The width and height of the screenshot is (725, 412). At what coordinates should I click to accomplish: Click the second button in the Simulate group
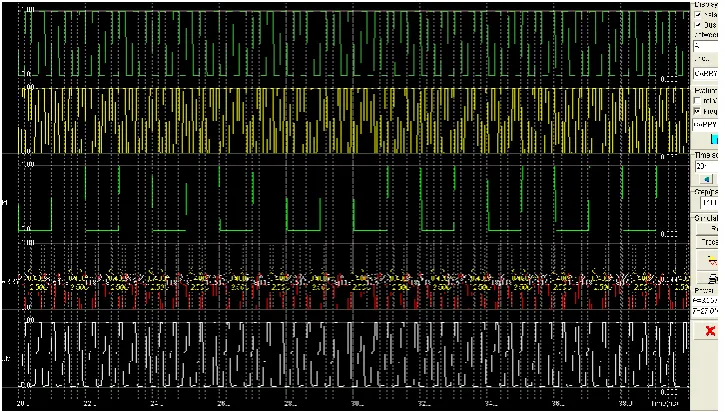coord(707,242)
